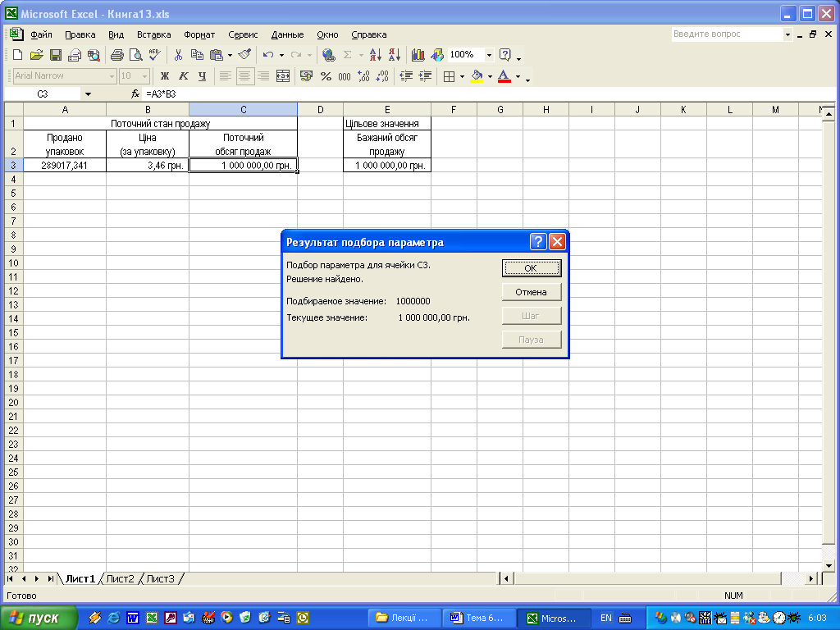840x630 pixels.
Task: Toggle right text alignment
Action: click(x=263, y=76)
